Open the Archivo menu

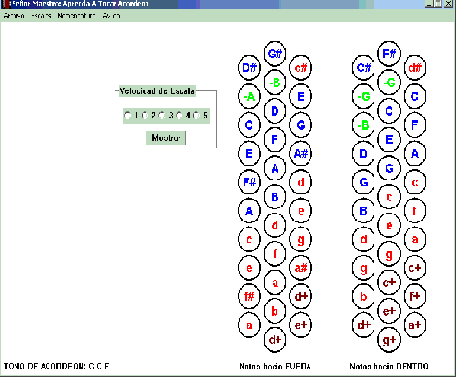14,16
